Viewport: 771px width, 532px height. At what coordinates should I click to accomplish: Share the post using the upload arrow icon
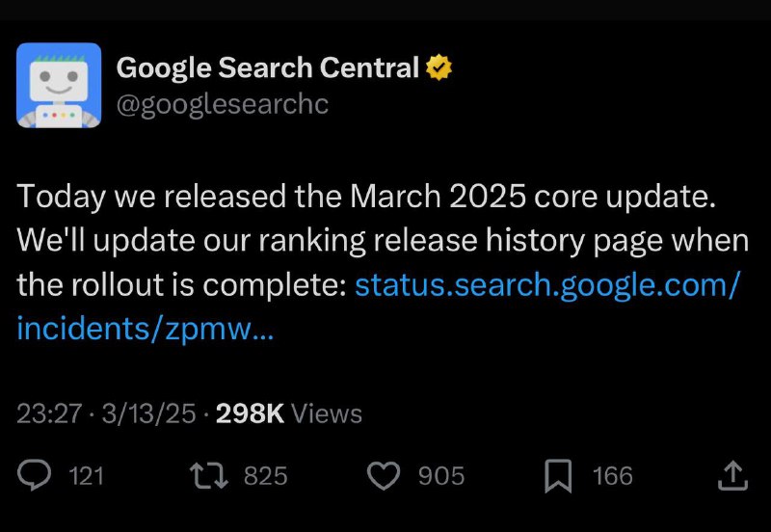click(732, 475)
